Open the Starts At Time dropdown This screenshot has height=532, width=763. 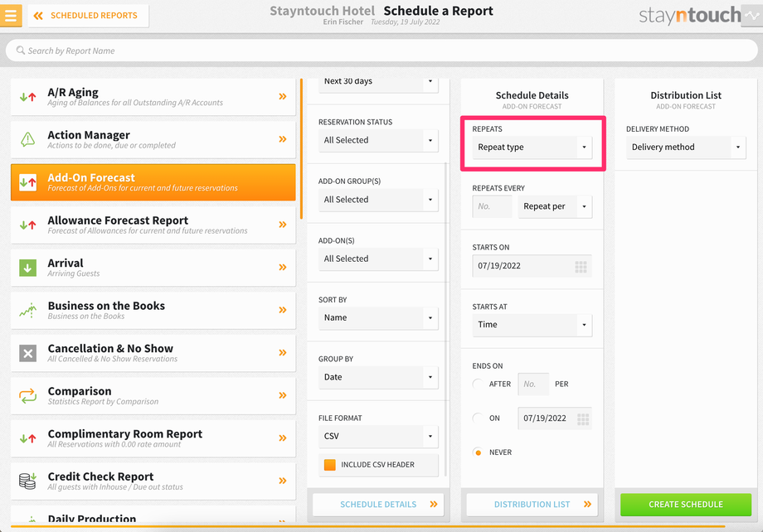(x=532, y=324)
